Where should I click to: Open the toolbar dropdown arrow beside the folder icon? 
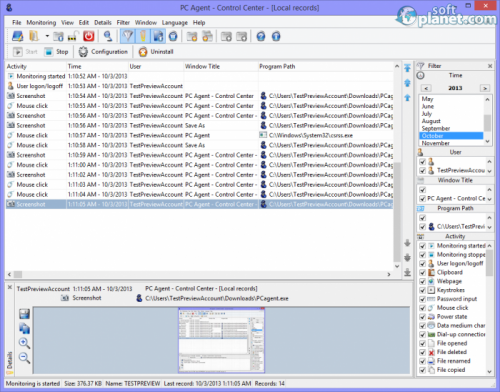[x=47, y=36]
